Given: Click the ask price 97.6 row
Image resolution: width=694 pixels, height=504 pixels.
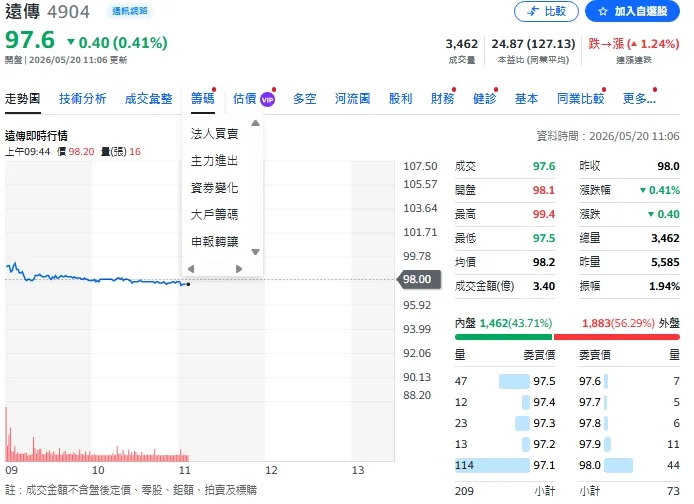Looking at the screenshot, I should click(629, 381).
